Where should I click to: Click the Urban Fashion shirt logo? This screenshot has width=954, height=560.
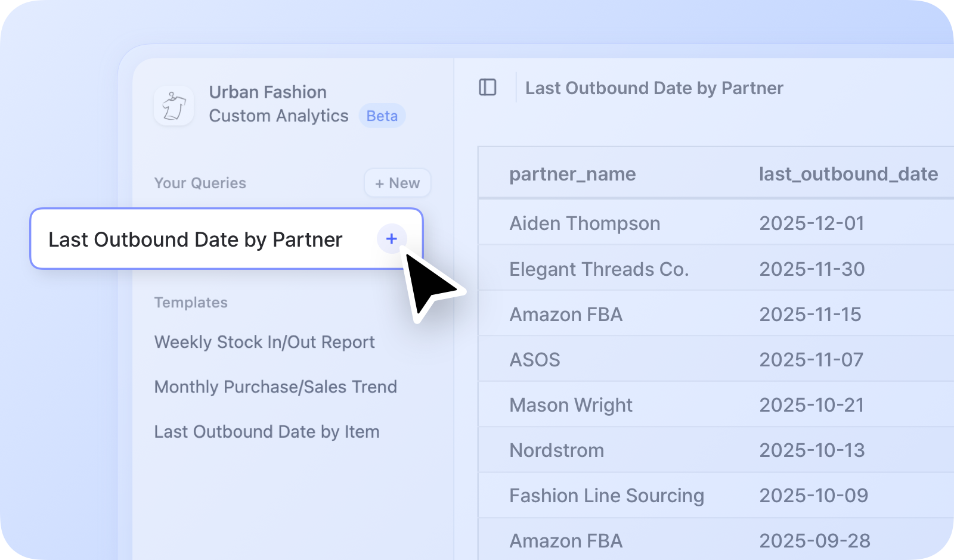(174, 105)
